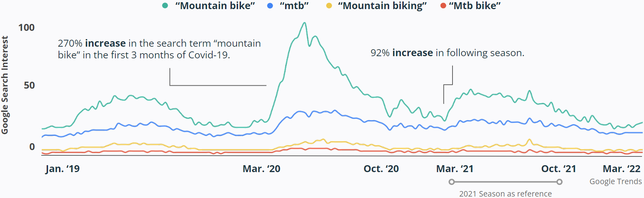644x198 pixels.
Task: Click the blue "mtb" legend dot
Action: tap(270, 6)
